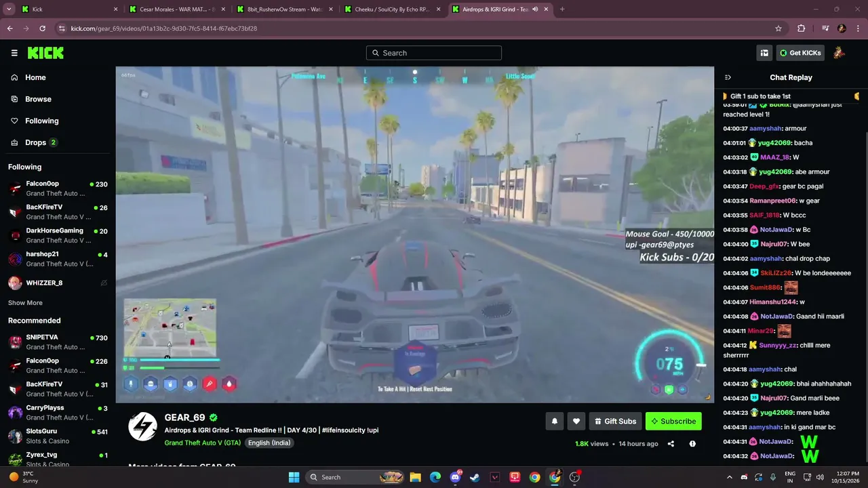Open the browser extensions puzzle icon
This screenshot has width=868, height=488.
pos(802,28)
